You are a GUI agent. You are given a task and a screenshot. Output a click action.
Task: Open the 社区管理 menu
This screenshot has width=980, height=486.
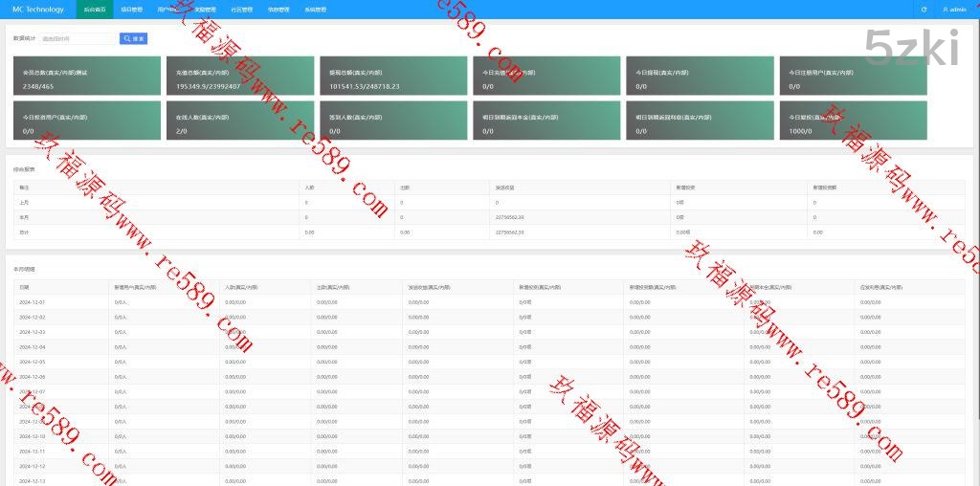241,10
